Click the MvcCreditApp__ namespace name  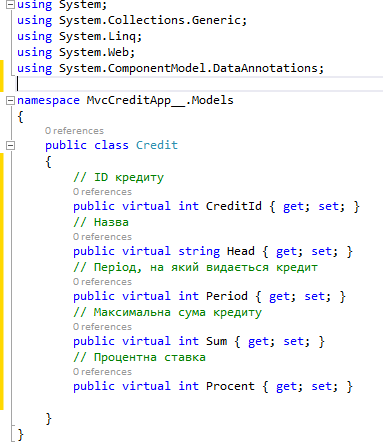pos(136,100)
